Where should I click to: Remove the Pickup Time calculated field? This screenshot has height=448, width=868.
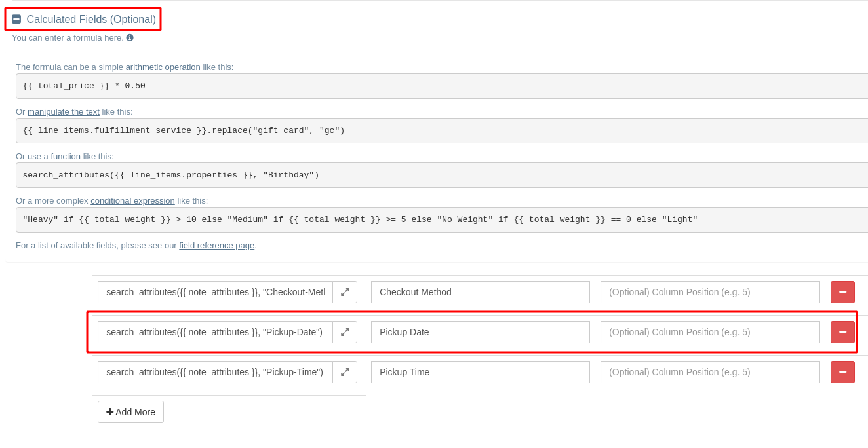pos(842,371)
